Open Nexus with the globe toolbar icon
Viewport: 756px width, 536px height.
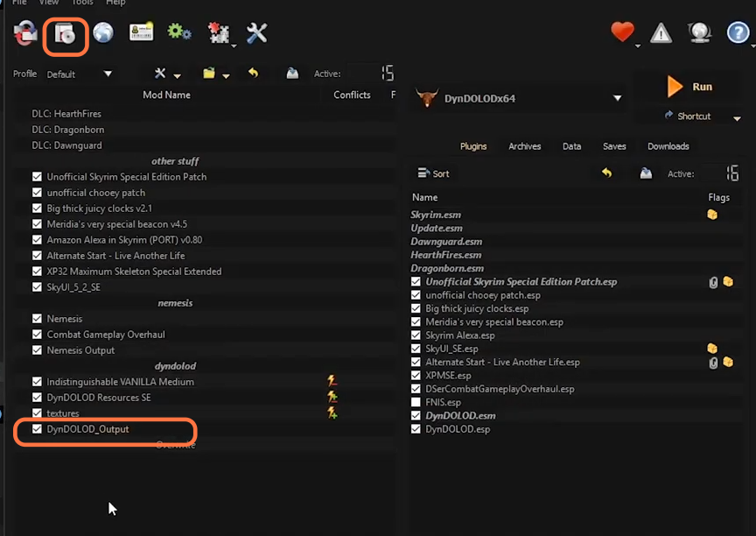pos(103,33)
